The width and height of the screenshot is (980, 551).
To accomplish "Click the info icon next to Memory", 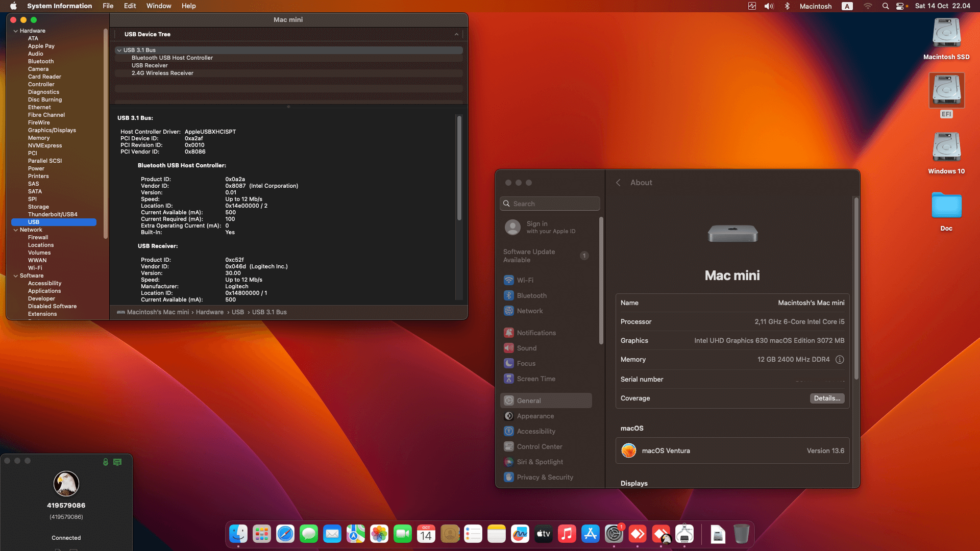I will 840,360.
